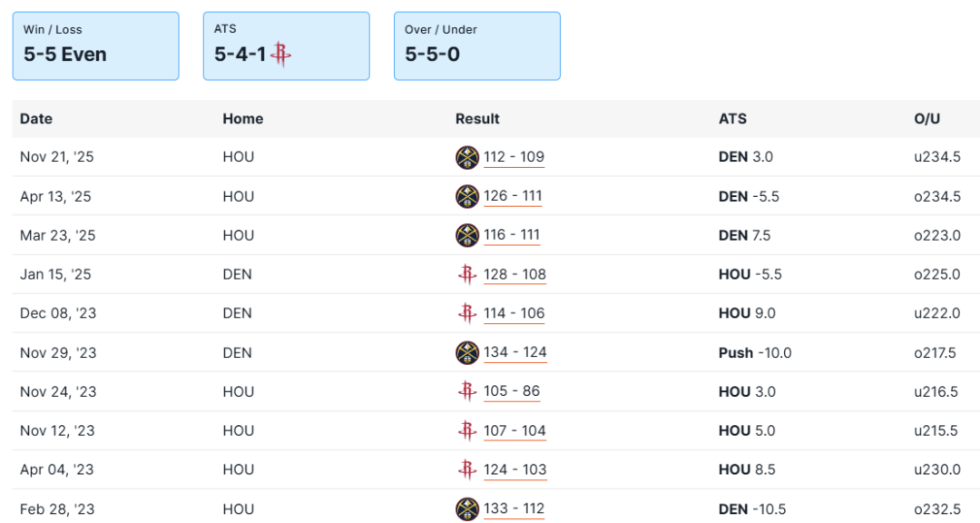Select the Win / Loss summary card
980x523 pixels.
(95, 45)
